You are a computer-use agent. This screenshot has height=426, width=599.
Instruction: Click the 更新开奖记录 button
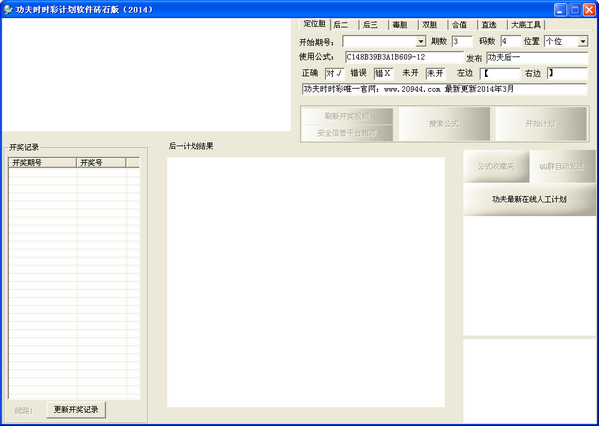coord(76,410)
